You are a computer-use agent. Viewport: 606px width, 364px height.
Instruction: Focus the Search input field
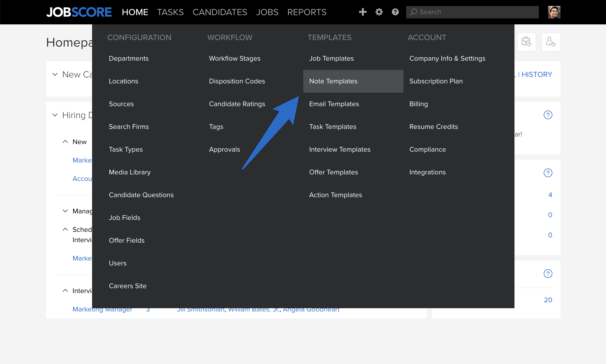[x=472, y=12]
